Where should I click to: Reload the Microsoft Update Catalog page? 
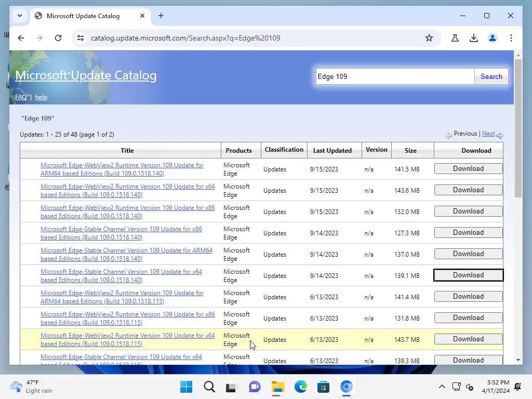pyautogui.click(x=58, y=38)
